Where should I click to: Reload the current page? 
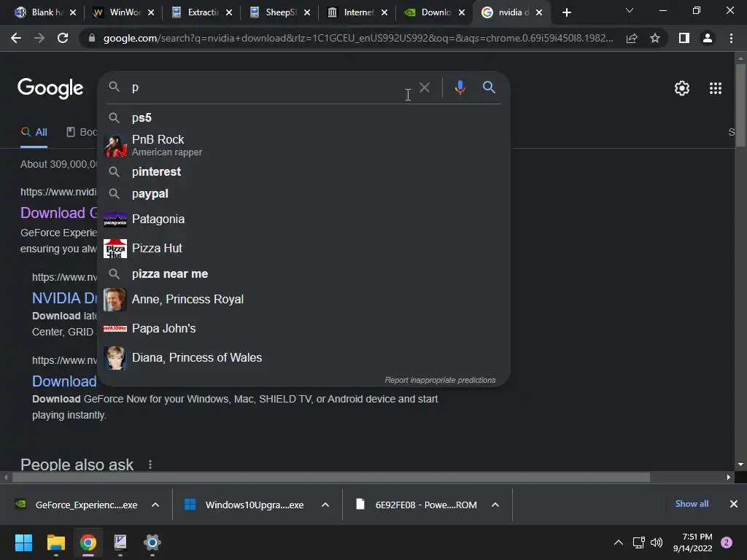[x=63, y=38]
